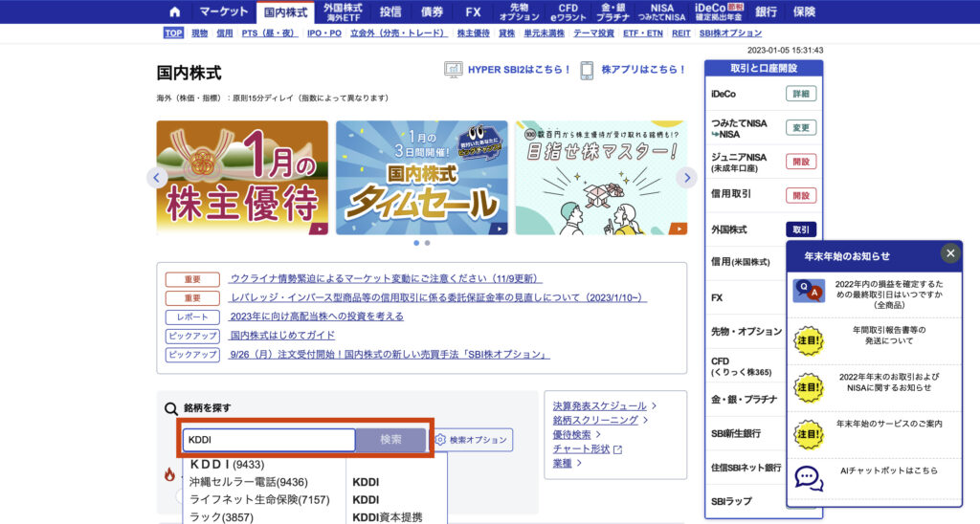Choose 沖縄セルラー電話(9436) suggestion
980x524 pixels.
tap(249, 482)
